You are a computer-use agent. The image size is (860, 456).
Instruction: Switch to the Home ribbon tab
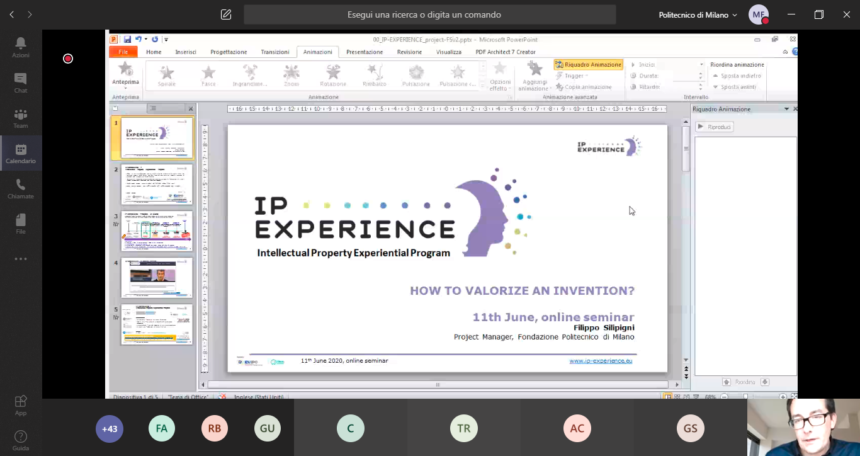pos(154,52)
